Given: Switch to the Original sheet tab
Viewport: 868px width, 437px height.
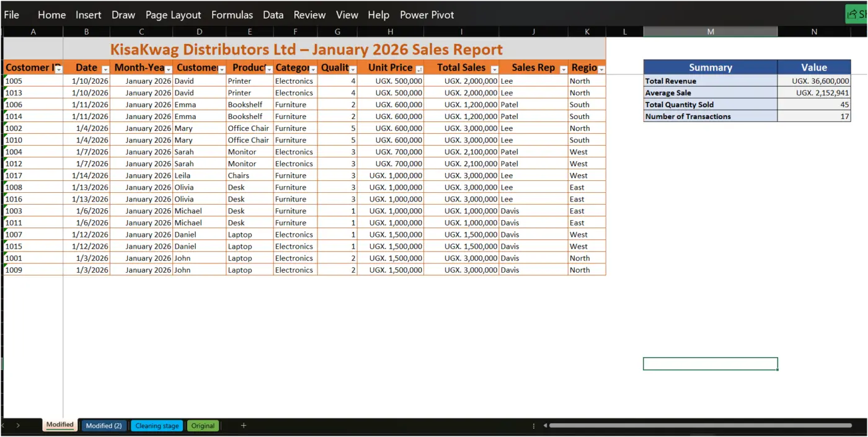Looking at the screenshot, I should click(203, 426).
